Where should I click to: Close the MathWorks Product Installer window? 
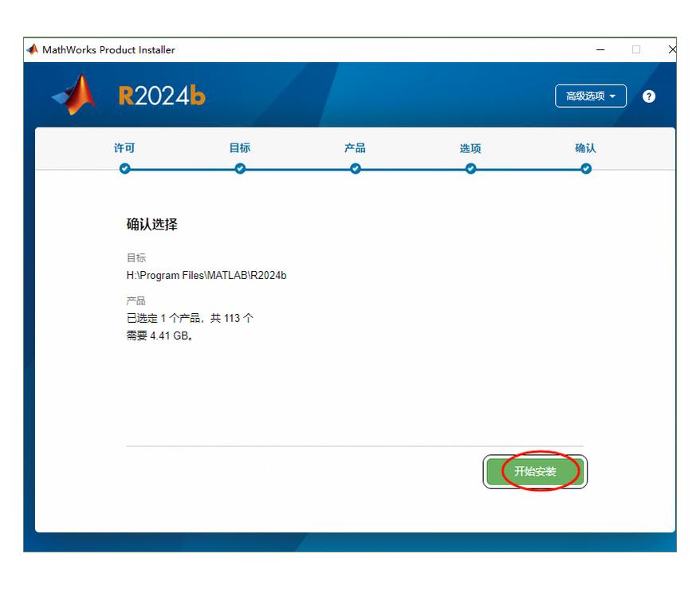pyautogui.click(x=672, y=49)
